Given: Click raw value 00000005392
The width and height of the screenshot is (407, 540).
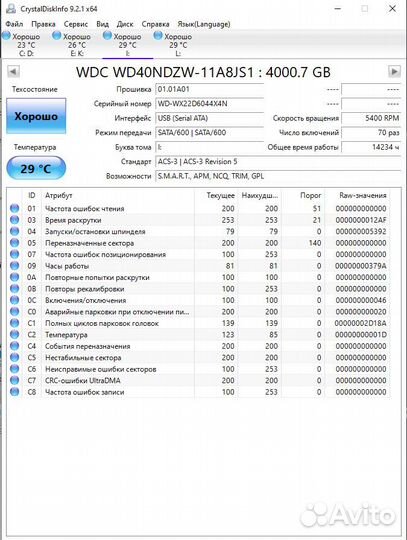Looking at the screenshot, I should pos(361,231).
